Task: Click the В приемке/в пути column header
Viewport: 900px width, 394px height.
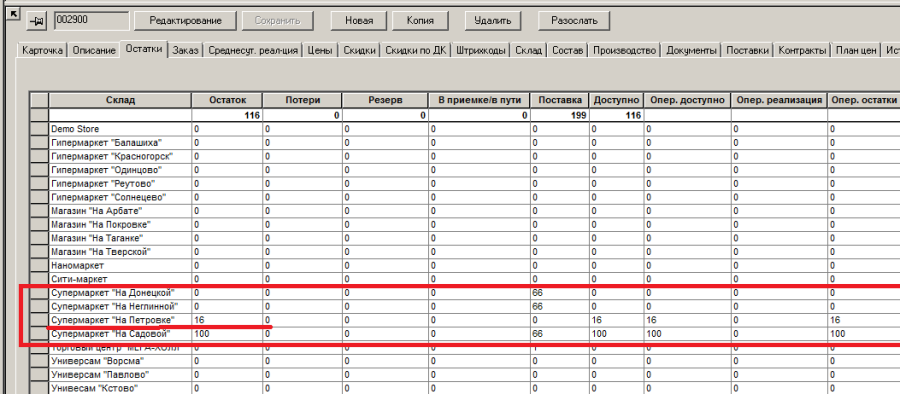Action: click(x=479, y=100)
